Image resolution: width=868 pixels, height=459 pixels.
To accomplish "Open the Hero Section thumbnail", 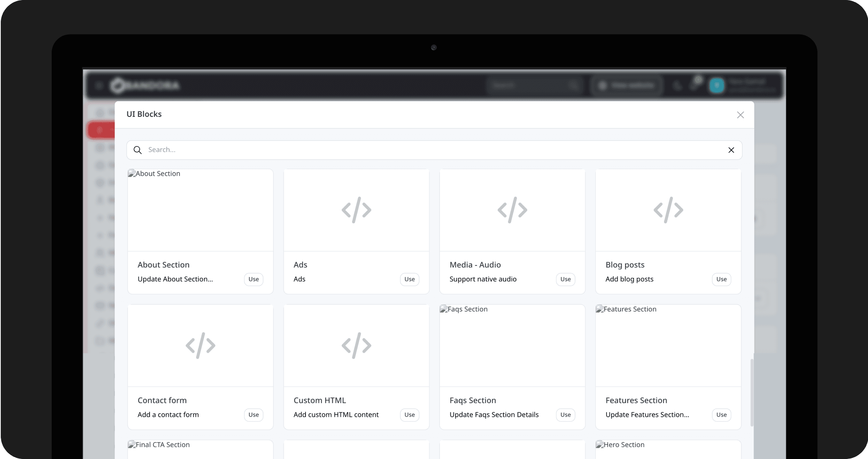I will click(x=668, y=449).
